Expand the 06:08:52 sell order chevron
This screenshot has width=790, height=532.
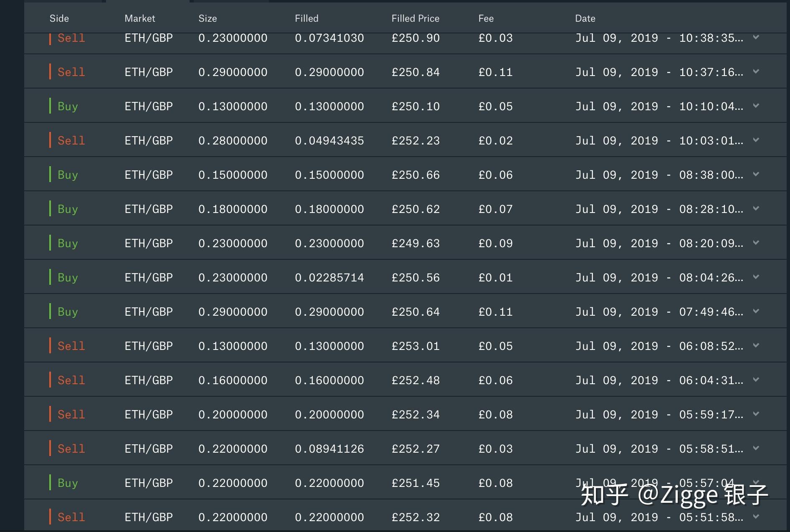point(756,345)
